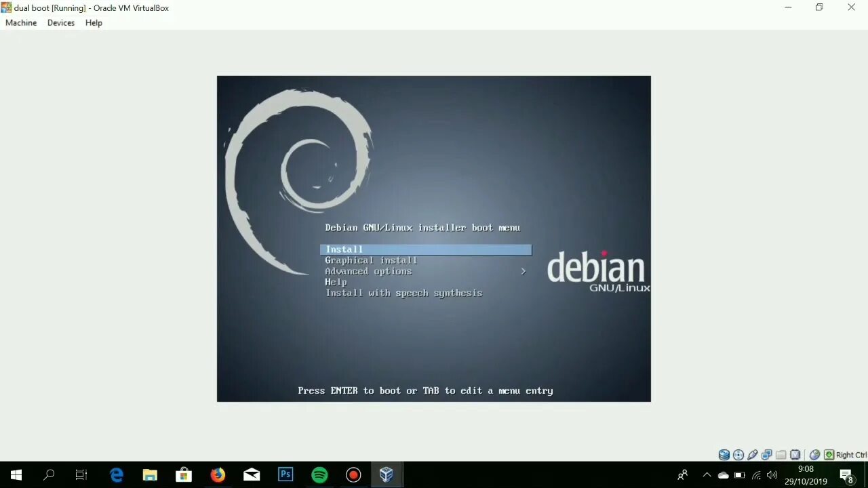
Task: Open the hard disk activity indicator
Action: click(x=724, y=455)
